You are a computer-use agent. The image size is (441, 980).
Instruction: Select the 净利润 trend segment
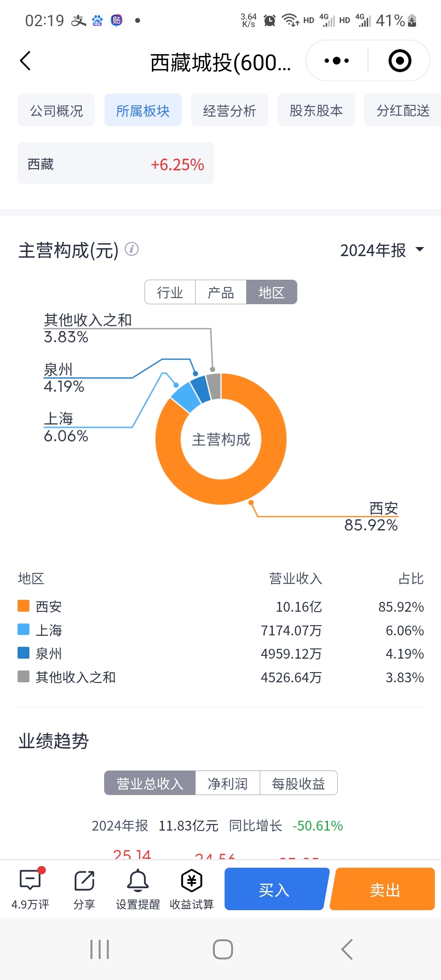click(x=227, y=783)
